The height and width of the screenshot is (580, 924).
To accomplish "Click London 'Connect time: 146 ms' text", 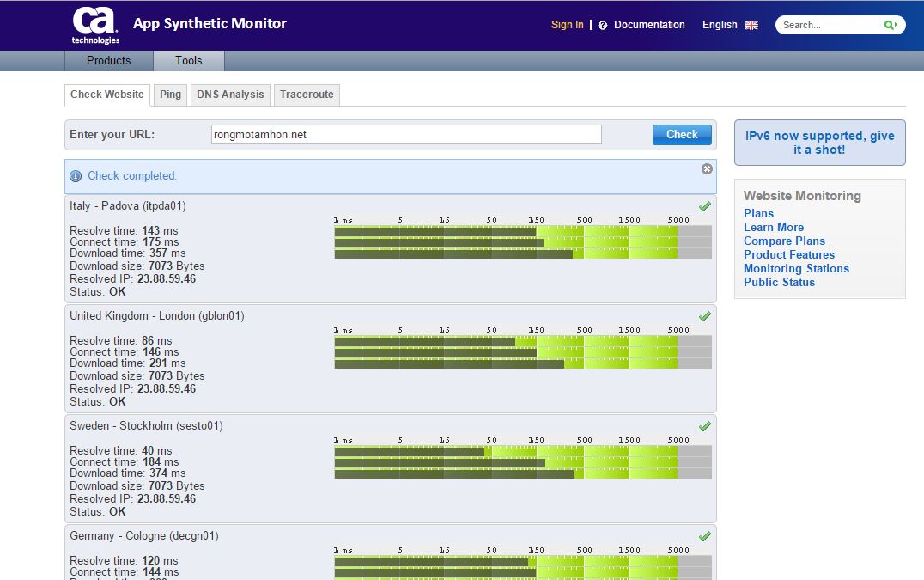I will click(x=125, y=352).
